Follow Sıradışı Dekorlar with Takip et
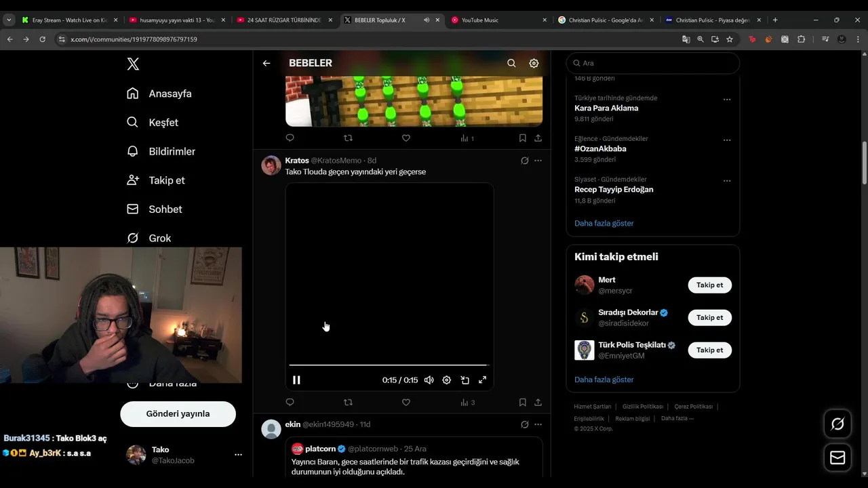 709,318
